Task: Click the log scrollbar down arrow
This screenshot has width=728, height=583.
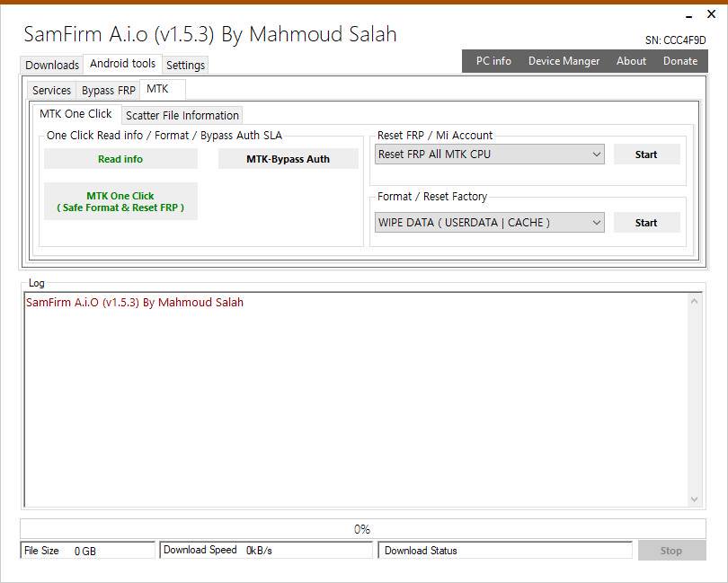Action: click(x=695, y=499)
